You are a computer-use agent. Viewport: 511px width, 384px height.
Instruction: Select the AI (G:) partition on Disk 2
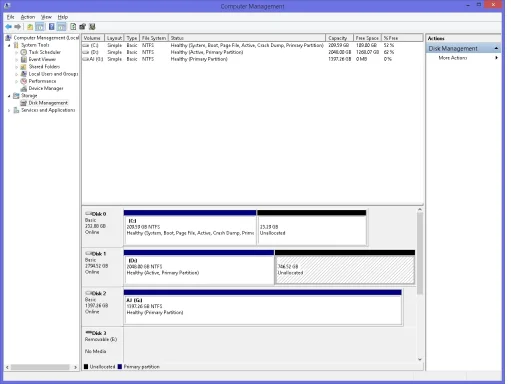tap(263, 307)
